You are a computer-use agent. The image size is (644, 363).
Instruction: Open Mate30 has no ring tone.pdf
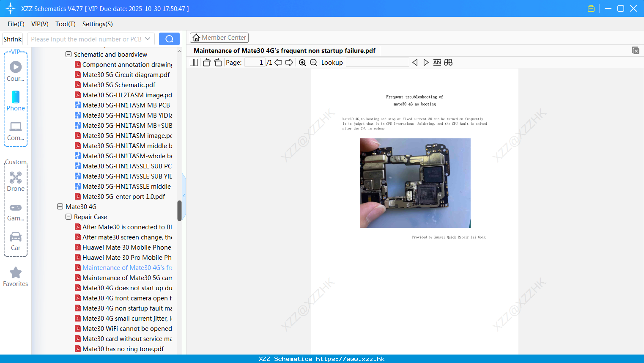[x=119, y=349]
